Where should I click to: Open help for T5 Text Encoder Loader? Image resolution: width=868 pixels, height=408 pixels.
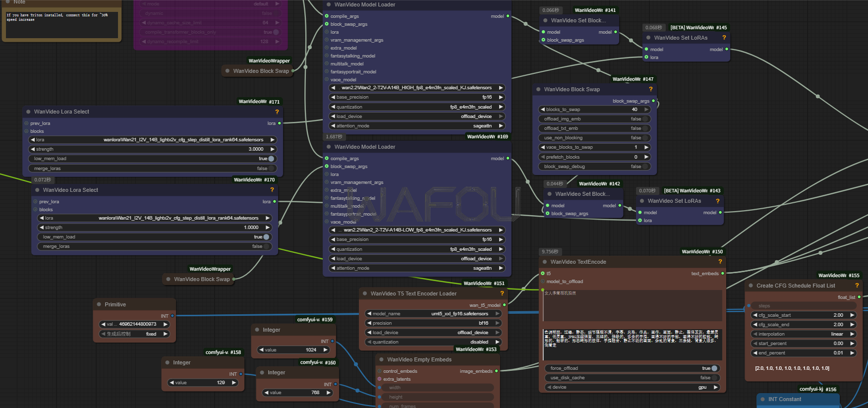[502, 293]
